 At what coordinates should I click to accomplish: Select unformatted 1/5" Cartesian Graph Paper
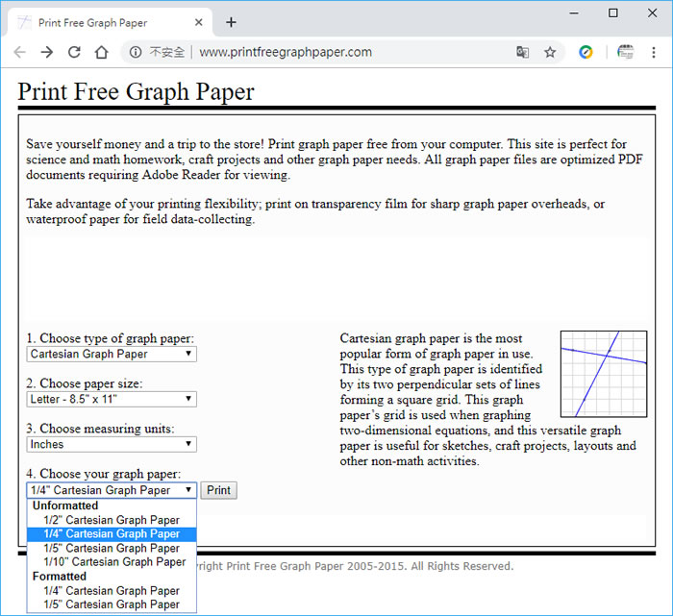click(112, 548)
